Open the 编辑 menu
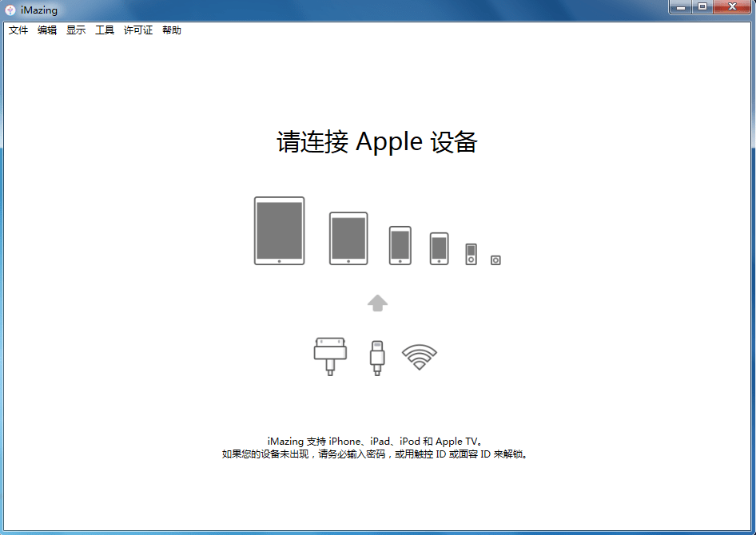Image resolution: width=756 pixels, height=535 pixels. [47, 30]
